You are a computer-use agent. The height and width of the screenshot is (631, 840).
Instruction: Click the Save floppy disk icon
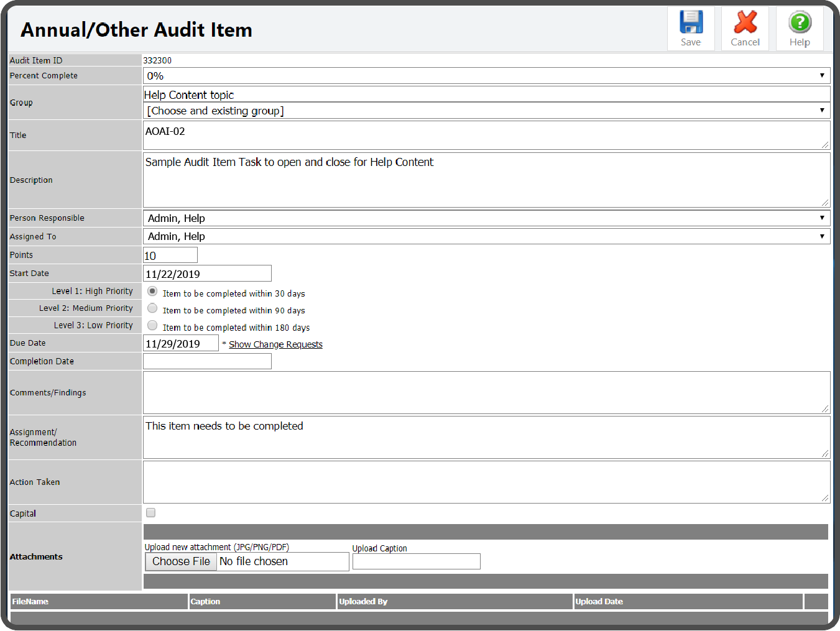691,22
